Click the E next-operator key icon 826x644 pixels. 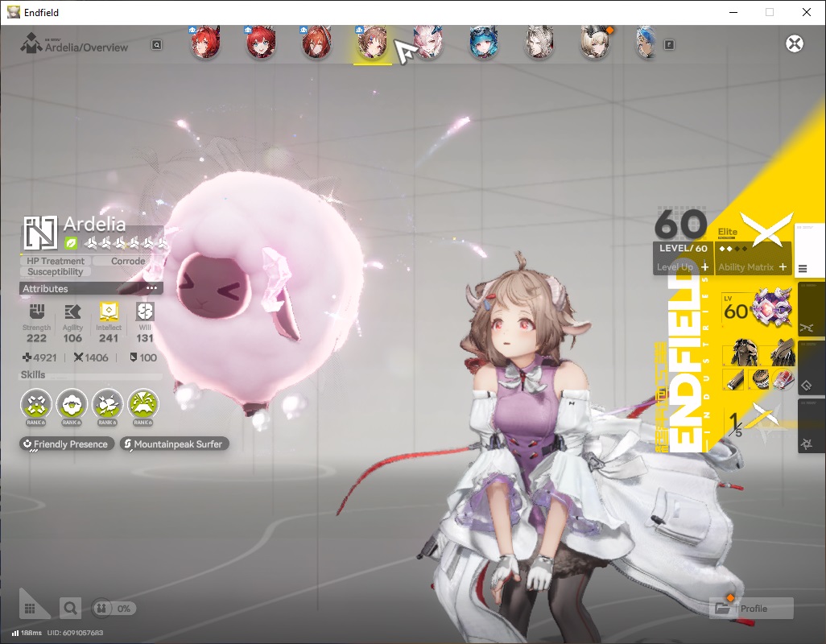point(669,45)
